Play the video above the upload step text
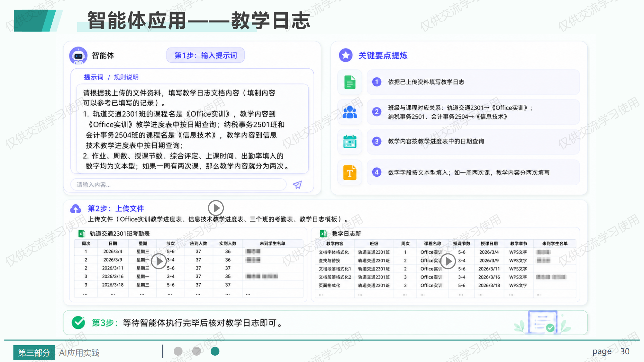This screenshot has height=362, width=644. pyautogui.click(x=216, y=208)
